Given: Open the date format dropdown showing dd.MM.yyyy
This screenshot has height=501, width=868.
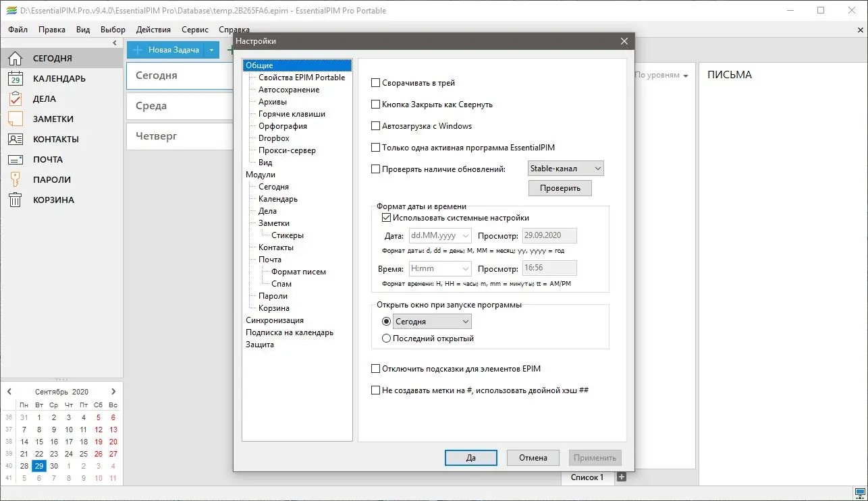Looking at the screenshot, I should pyautogui.click(x=440, y=235).
